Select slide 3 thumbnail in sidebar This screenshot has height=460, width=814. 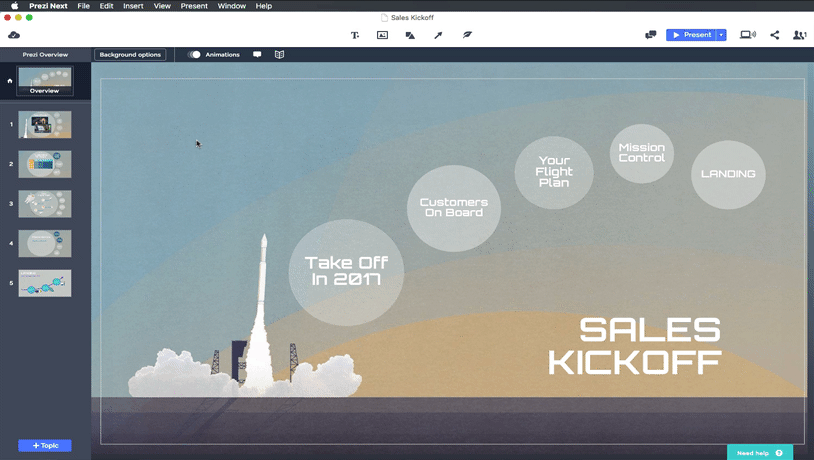(45, 203)
